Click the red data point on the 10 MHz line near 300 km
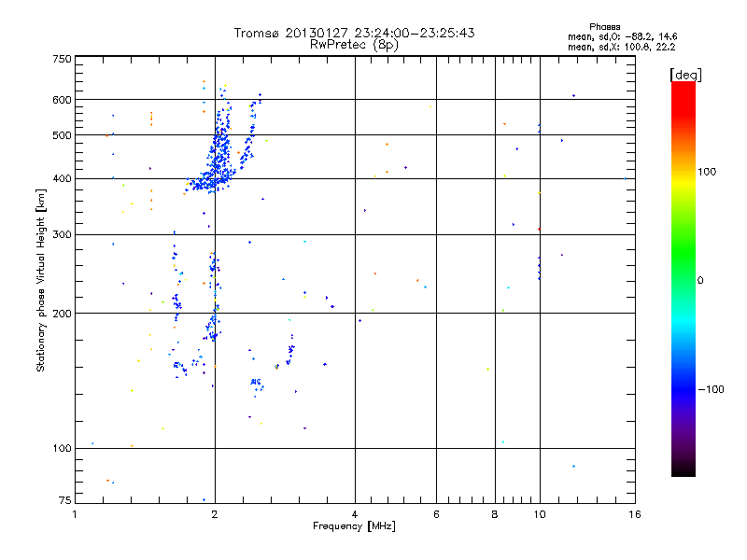The height and width of the screenshot is (560, 747). [539, 230]
